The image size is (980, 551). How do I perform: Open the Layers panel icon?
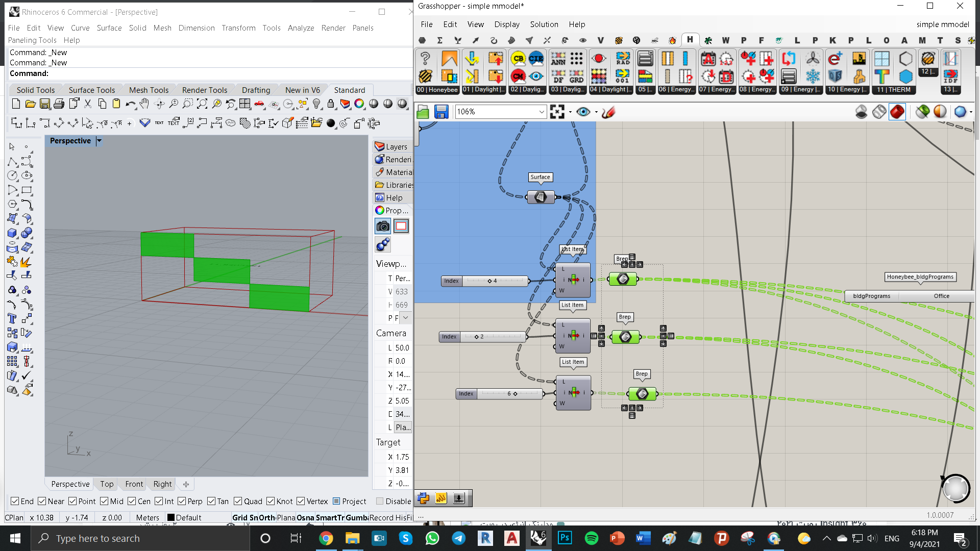[x=379, y=146]
